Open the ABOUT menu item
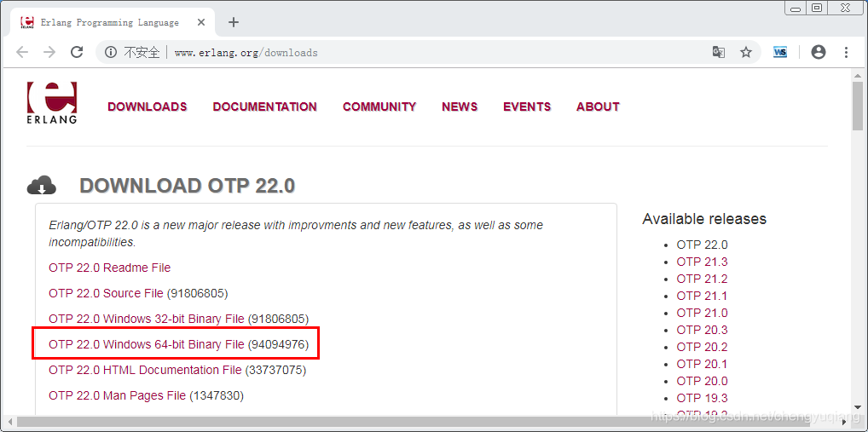The height and width of the screenshot is (432, 868). point(598,107)
